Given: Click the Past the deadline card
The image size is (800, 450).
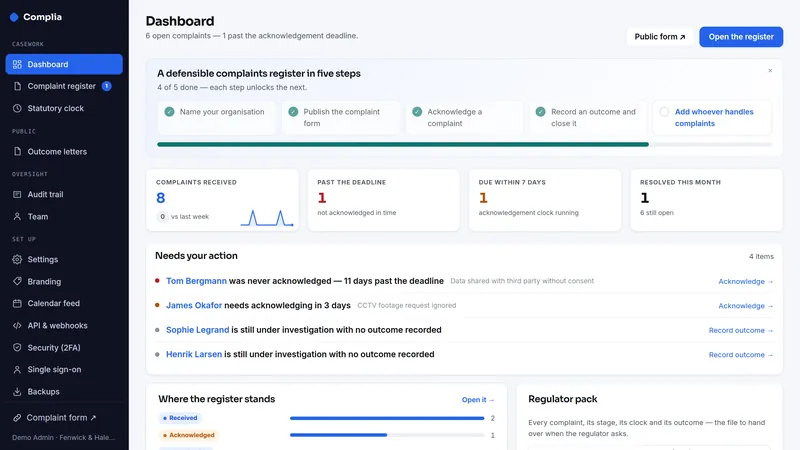Looking at the screenshot, I should [384, 200].
